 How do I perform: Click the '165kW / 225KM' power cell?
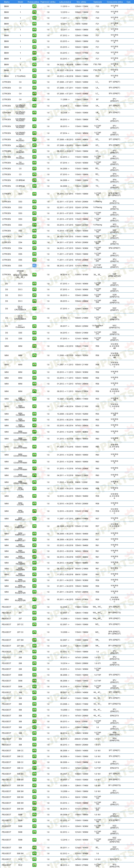point(81,326)
